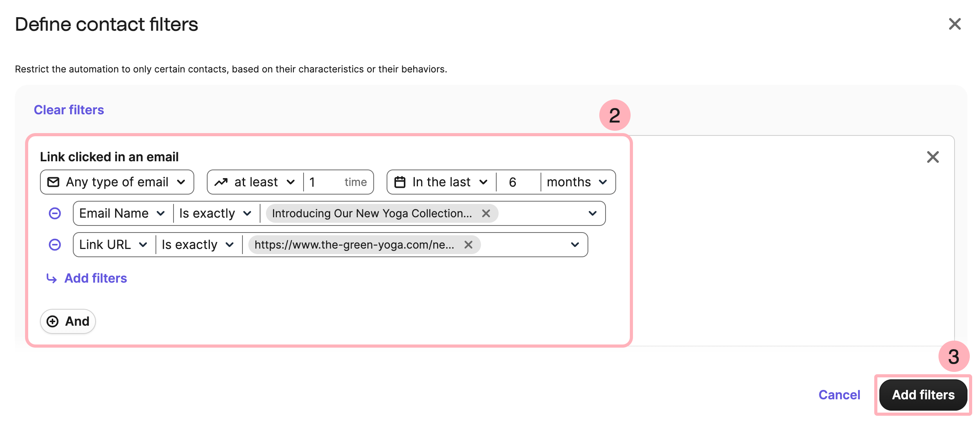The width and height of the screenshot is (980, 422).
Task: Remove the Email Name filter row
Action: coord(55,213)
